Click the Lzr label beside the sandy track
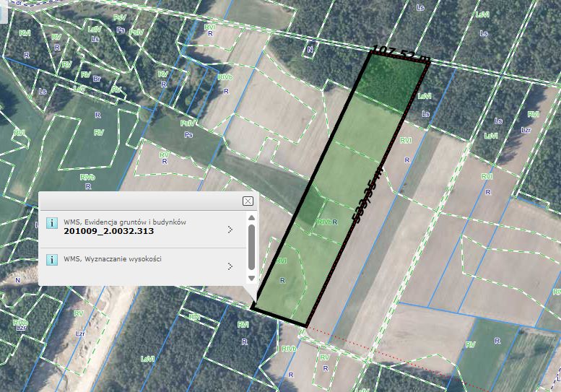Viewport: 561px width, 392px height. pyautogui.click(x=80, y=334)
